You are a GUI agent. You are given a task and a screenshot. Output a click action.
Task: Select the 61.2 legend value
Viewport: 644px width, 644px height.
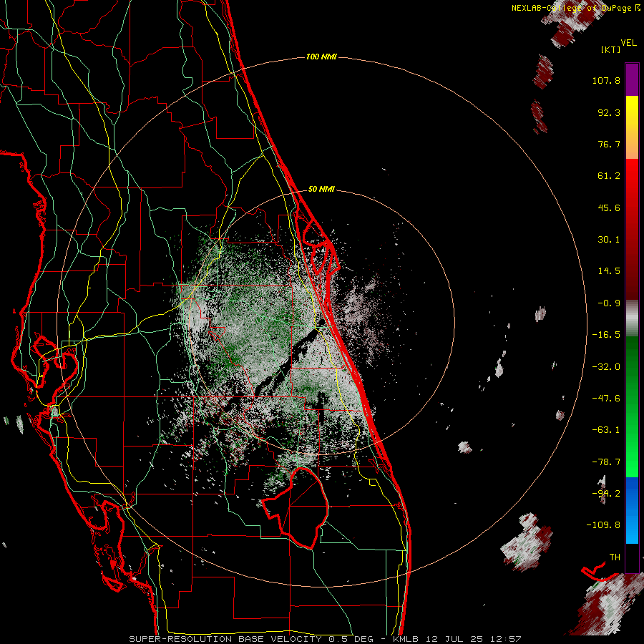pyautogui.click(x=609, y=176)
